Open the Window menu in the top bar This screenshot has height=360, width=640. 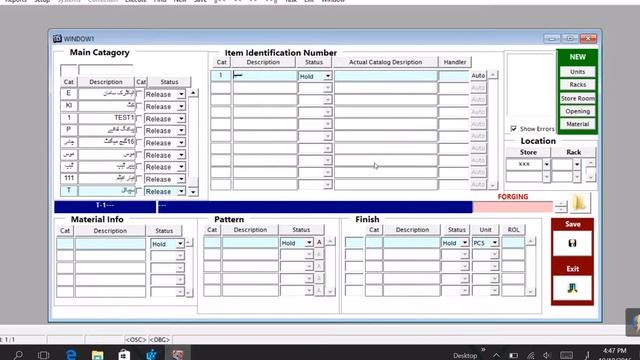pyautogui.click(x=333, y=1)
